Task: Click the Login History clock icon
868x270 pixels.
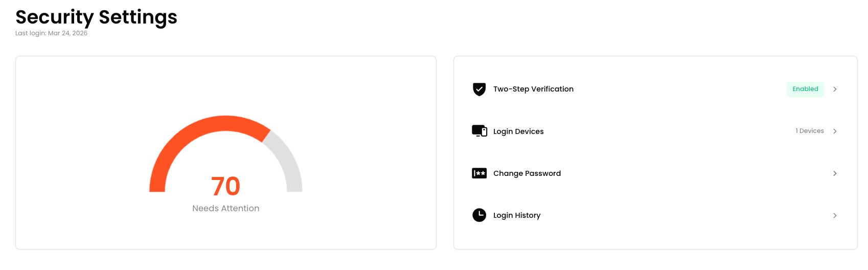Action: click(479, 215)
